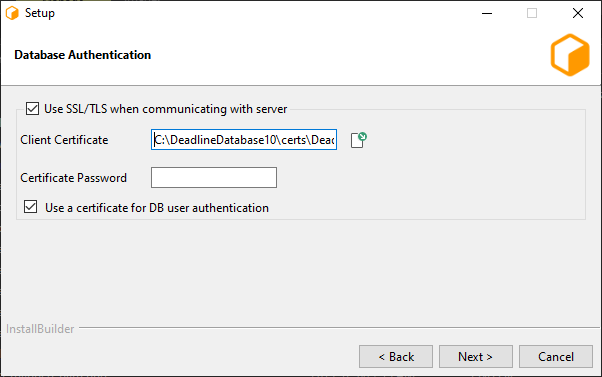
Task: Click the Client Certificate label
Action: tap(64, 140)
